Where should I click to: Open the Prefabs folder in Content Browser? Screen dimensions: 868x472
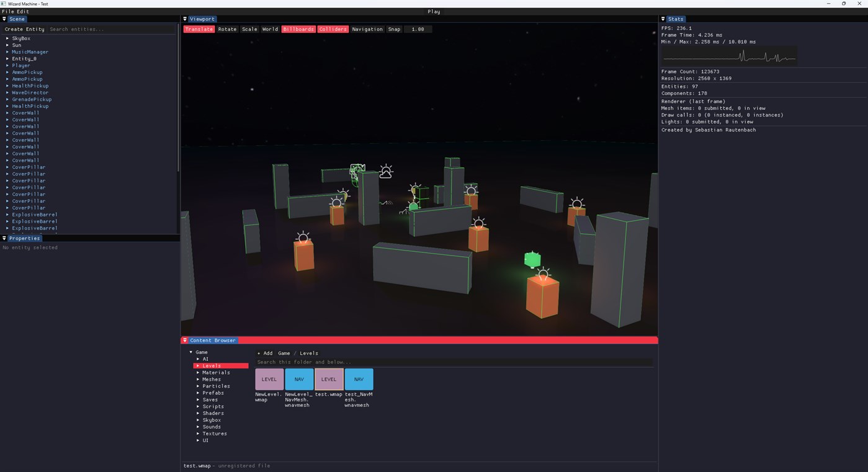pos(213,393)
